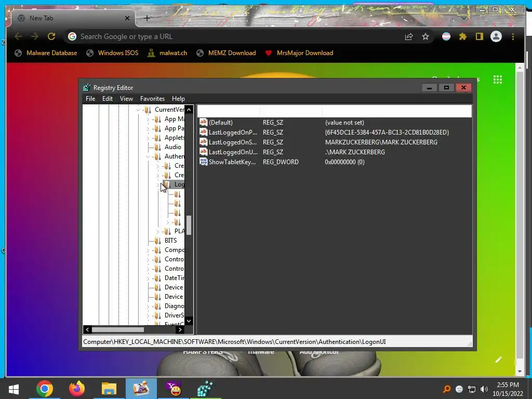532x399 pixels.
Task: Expand the Applets tree node
Action: point(148,138)
